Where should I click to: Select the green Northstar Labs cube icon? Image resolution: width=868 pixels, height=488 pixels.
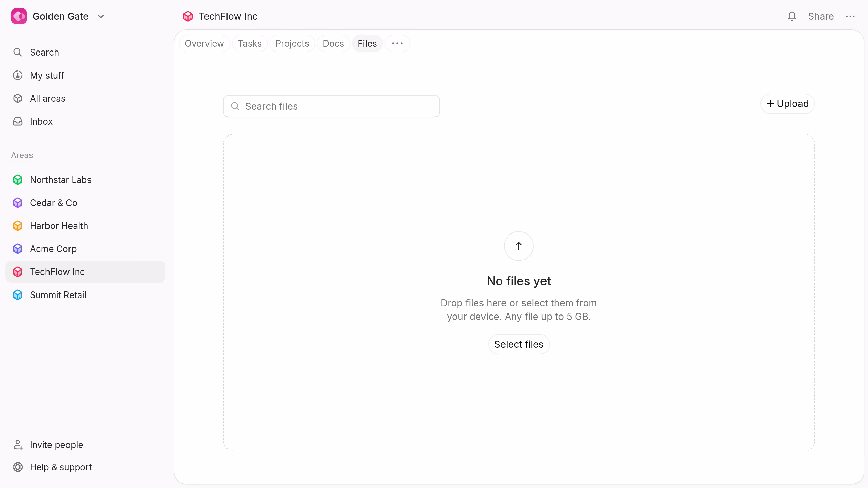click(x=18, y=180)
